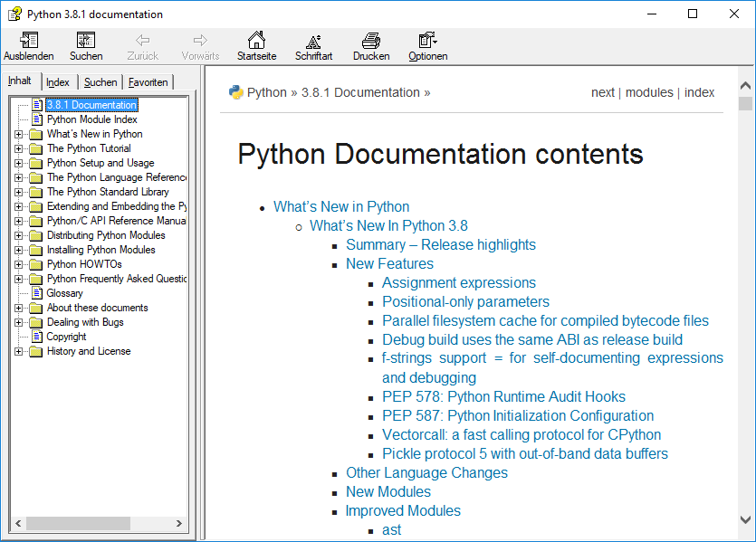Viewport: 756px width, 542px height.
Task: Click tree pane horizontal scroll right arrow
Action: tap(179, 523)
